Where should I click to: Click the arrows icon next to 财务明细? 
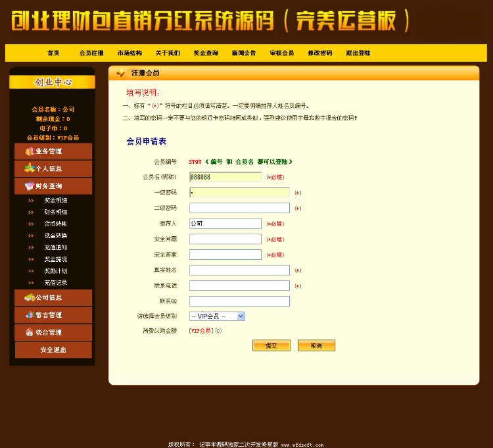click(x=31, y=212)
